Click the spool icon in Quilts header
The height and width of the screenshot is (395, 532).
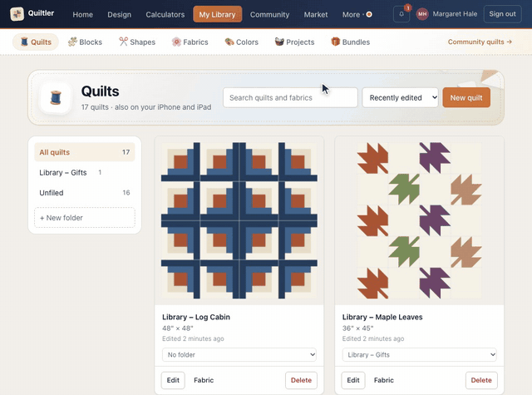click(x=56, y=98)
